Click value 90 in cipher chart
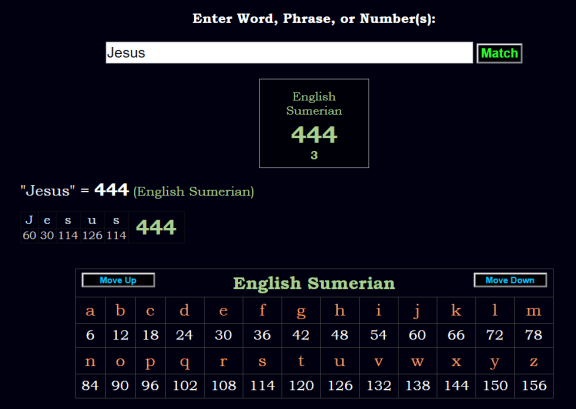 [x=120, y=386]
